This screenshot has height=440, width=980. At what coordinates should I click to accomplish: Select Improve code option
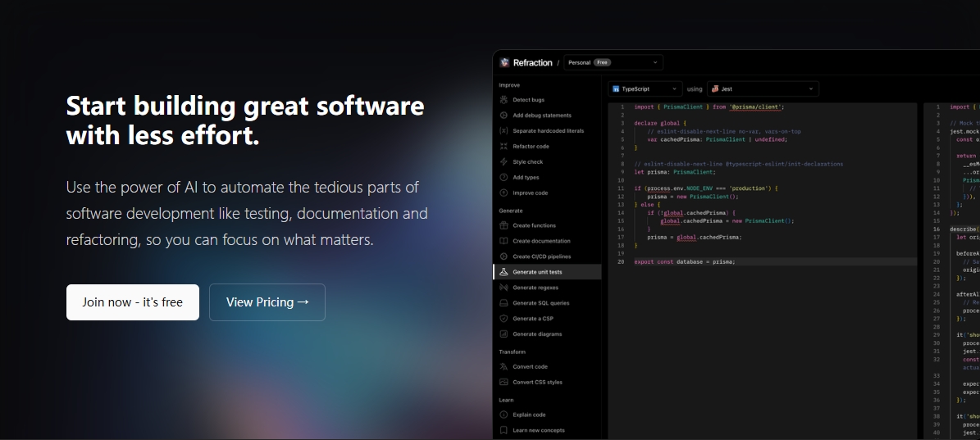tap(548, 193)
